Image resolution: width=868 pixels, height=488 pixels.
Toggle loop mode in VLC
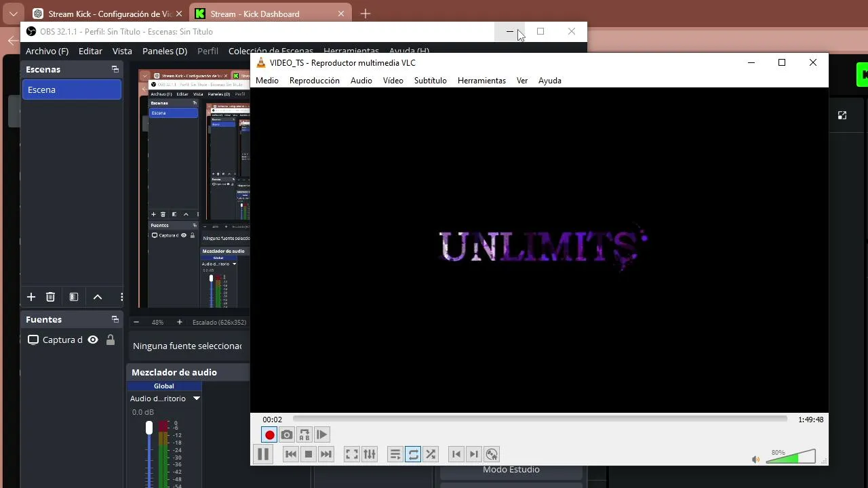[413, 454]
